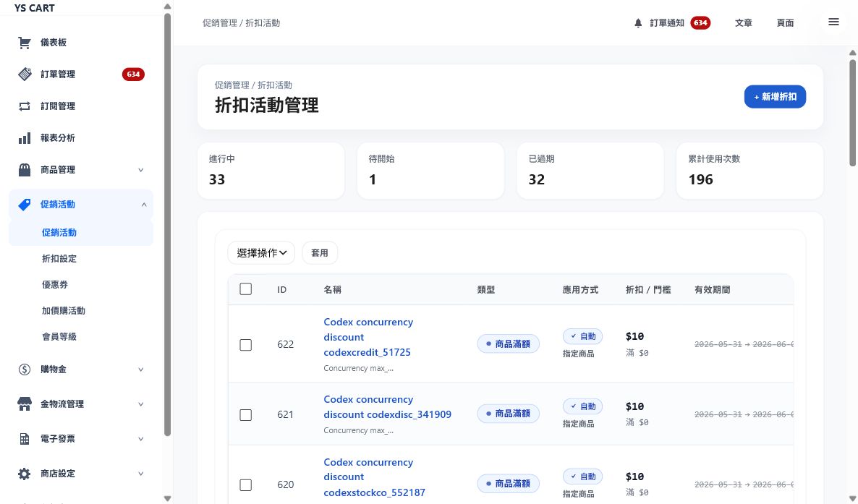Viewport: 858px width, 504px height.
Task: Click the 累計使用次數 196 stat card
Action: click(750, 171)
